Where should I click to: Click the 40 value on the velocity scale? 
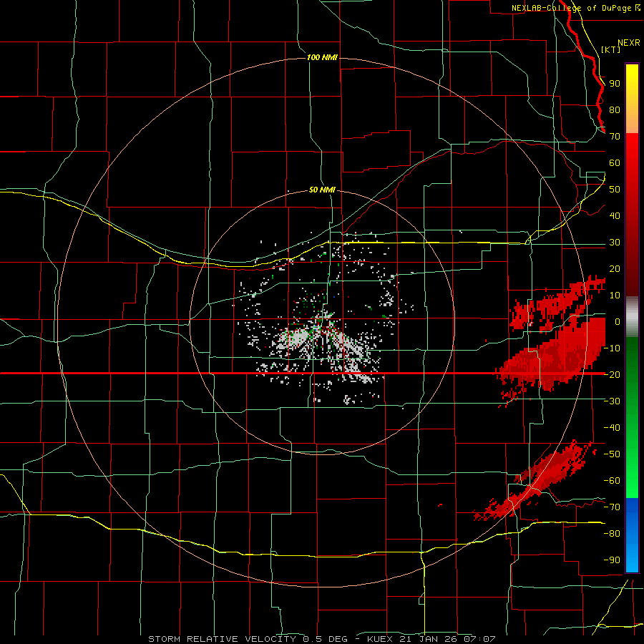point(615,216)
